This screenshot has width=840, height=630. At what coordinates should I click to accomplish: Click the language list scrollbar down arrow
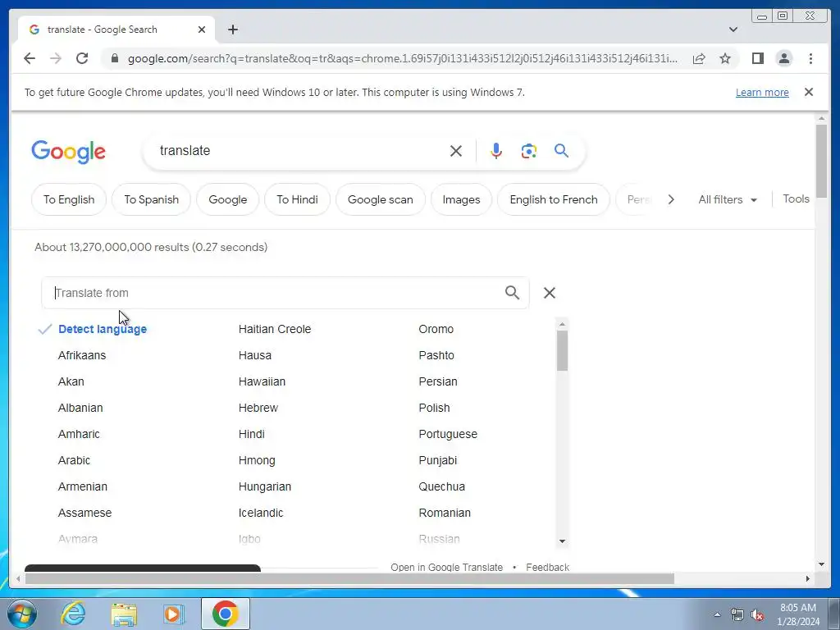(x=562, y=541)
